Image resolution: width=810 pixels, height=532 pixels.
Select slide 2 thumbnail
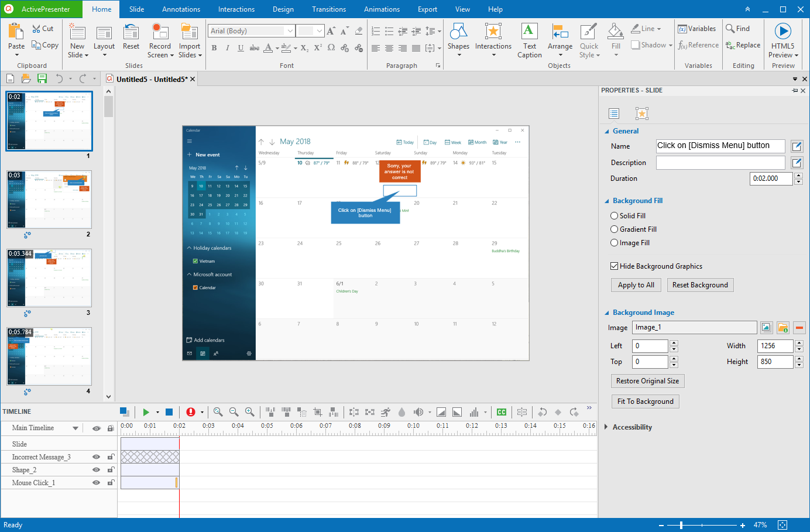coord(49,200)
